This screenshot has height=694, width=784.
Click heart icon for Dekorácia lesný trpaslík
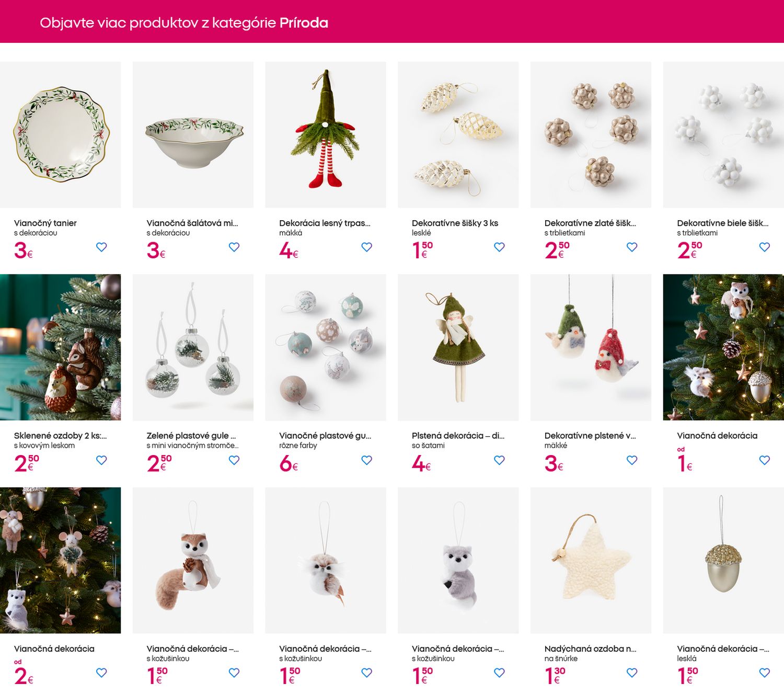pos(367,247)
